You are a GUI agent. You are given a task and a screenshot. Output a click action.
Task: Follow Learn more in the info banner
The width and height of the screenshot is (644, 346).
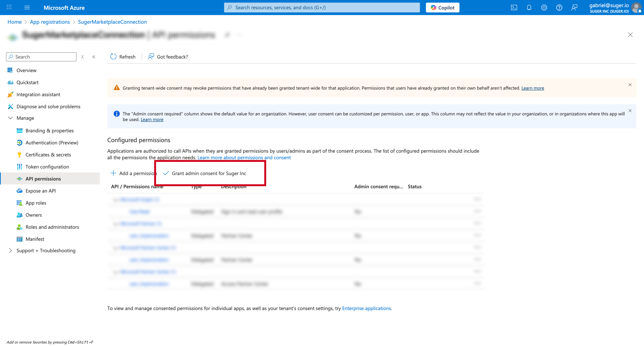[x=152, y=120]
